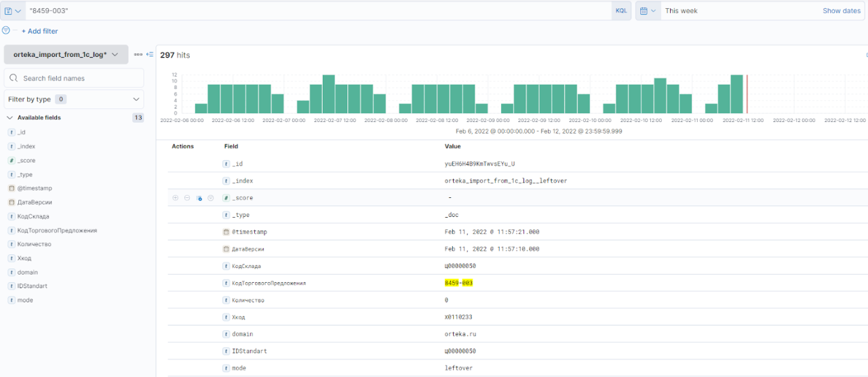
Task: Click the value orteka_import_from_1c_log__leftover
Action: [506, 181]
